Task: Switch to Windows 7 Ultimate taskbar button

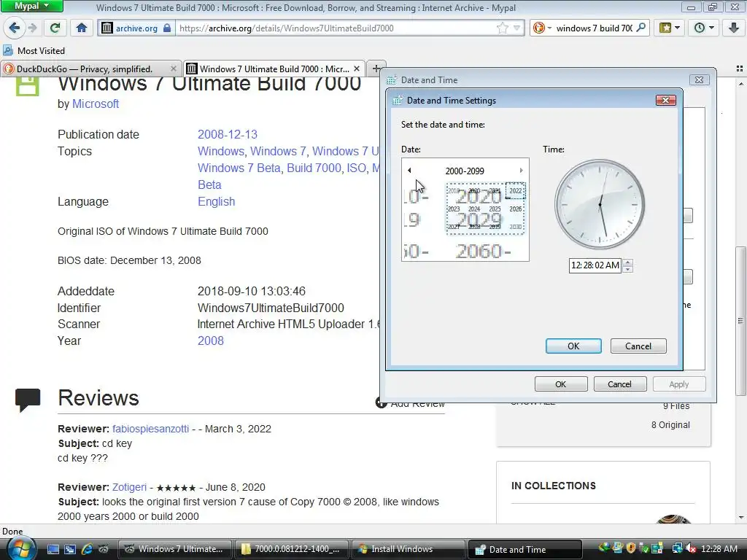Action: pos(174,549)
